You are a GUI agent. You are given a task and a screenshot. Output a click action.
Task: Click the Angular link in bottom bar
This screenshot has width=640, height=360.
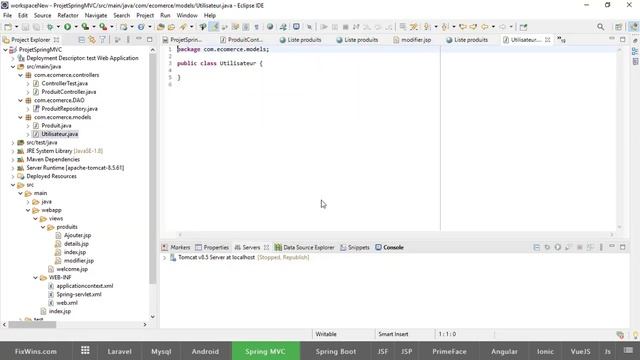coord(504,351)
